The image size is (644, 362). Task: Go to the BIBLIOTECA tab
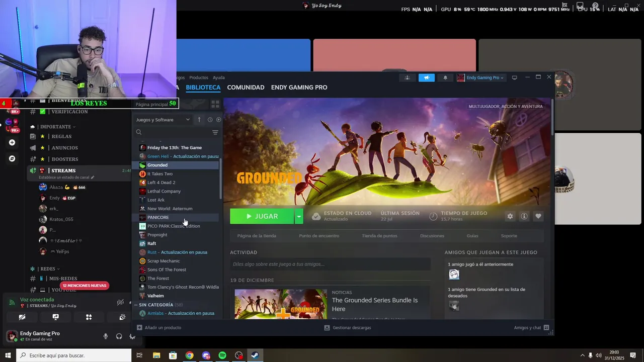pyautogui.click(x=203, y=87)
